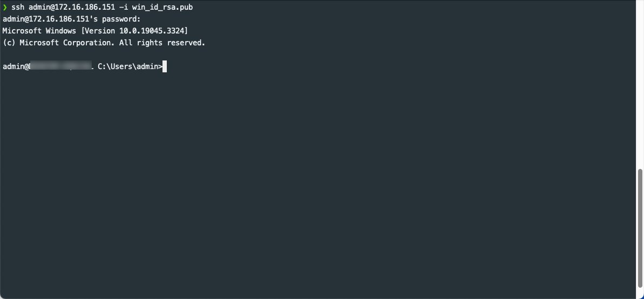Click 'Microsoft Corporation.' in the copyright line
Viewport: 644px width, 299px height.
click(67, 43)
